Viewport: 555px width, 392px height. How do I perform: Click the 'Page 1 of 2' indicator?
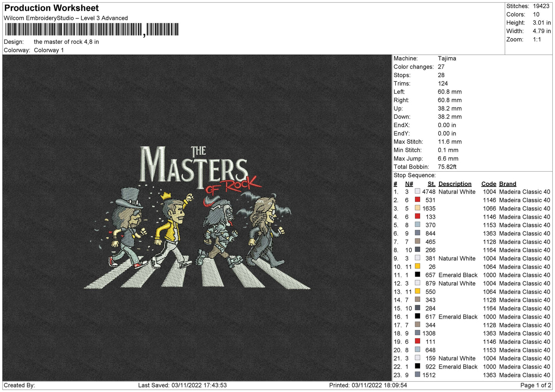[x=535, y=385]
